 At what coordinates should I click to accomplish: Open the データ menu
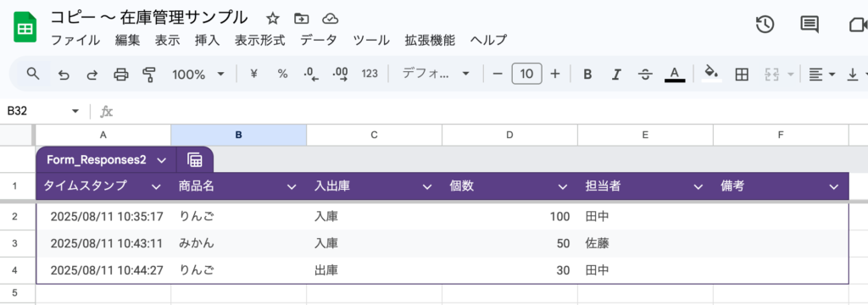point(319,41)
